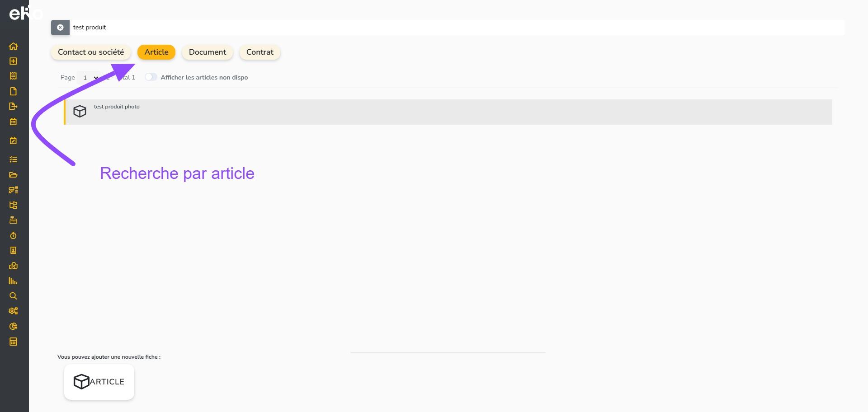Click the stopwatch icon in sidebar
Viewport: 868px width, 412px height.
tap(13, 235)
